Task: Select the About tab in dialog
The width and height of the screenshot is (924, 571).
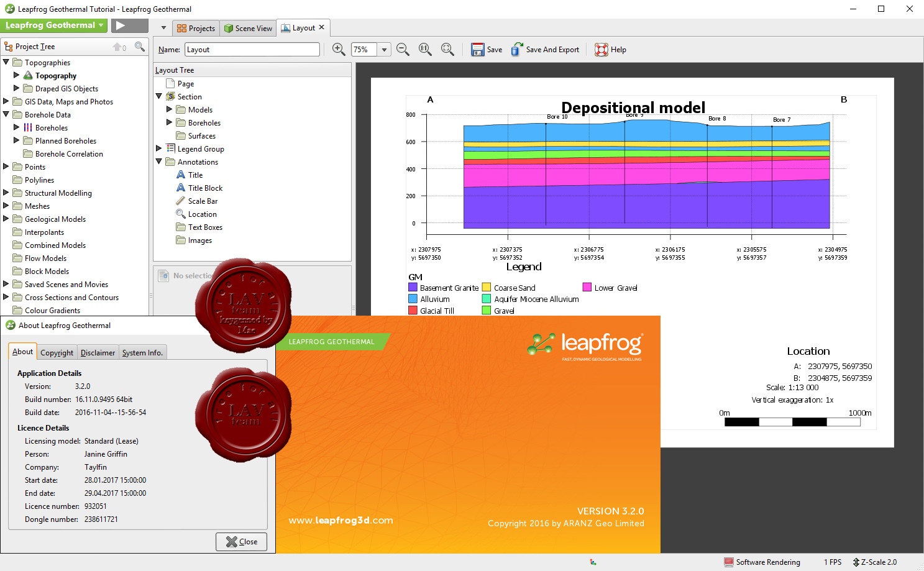Action: (x=23, y=351)
